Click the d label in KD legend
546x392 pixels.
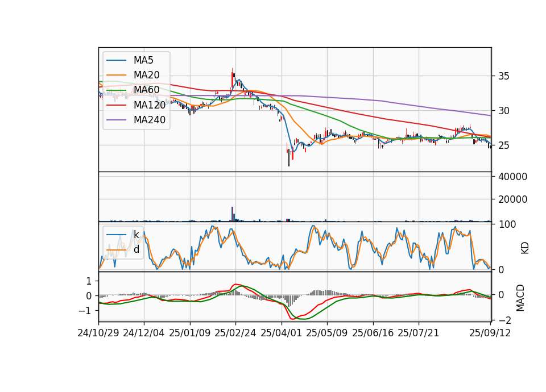coord(136,249)
